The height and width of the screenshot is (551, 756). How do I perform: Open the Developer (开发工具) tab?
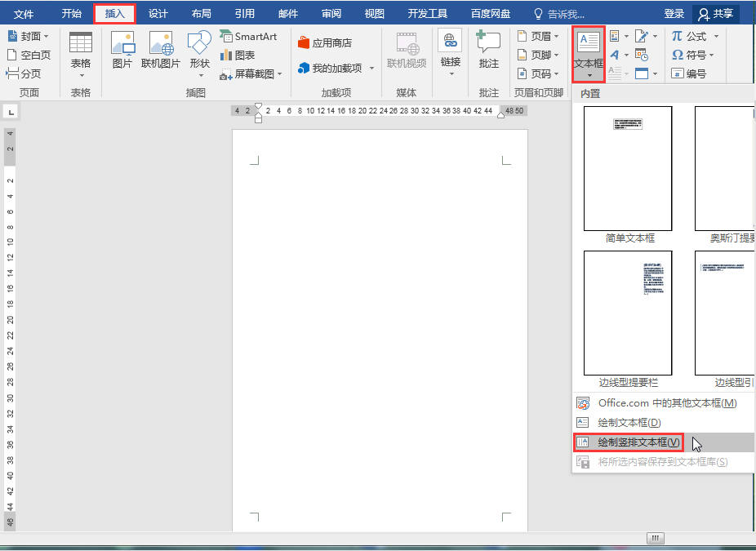428,14
